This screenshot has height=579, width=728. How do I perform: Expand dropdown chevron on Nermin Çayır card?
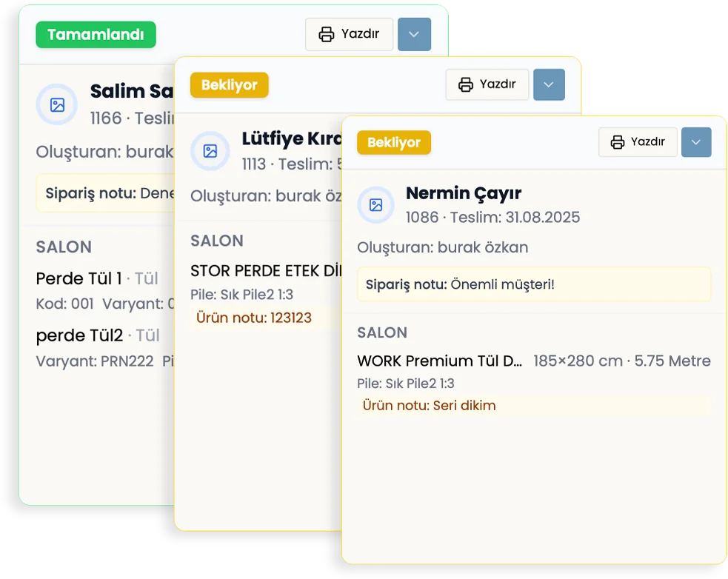(696, 141)
